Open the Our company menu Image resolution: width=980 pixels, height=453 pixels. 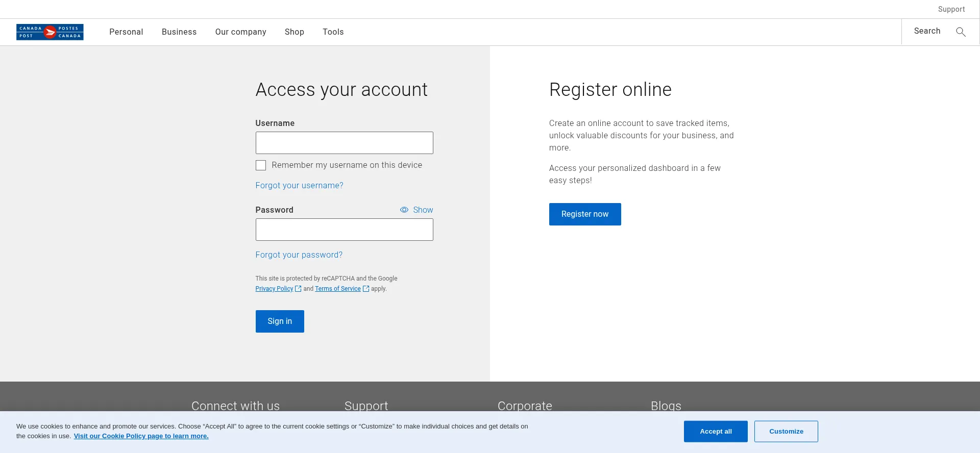241,32
